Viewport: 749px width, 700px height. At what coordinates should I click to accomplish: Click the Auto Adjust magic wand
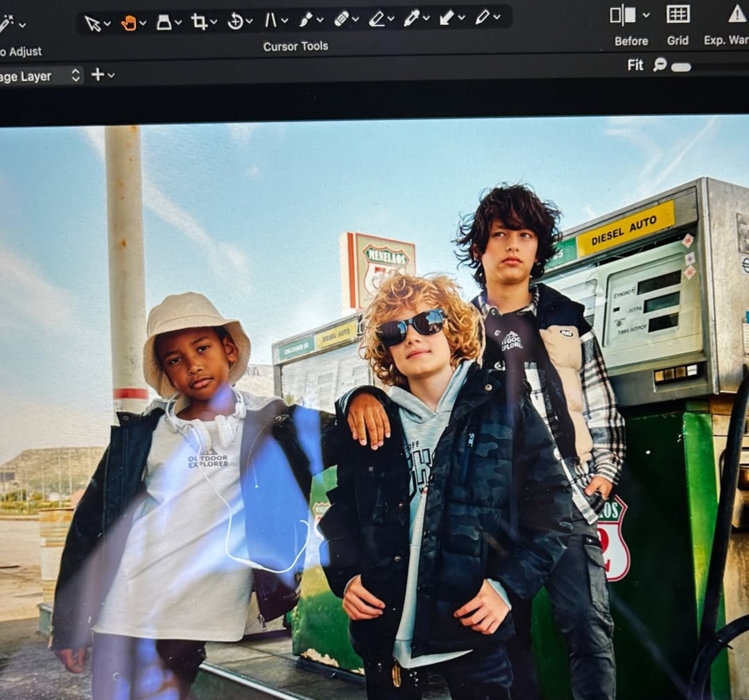(x=7, y=24)
